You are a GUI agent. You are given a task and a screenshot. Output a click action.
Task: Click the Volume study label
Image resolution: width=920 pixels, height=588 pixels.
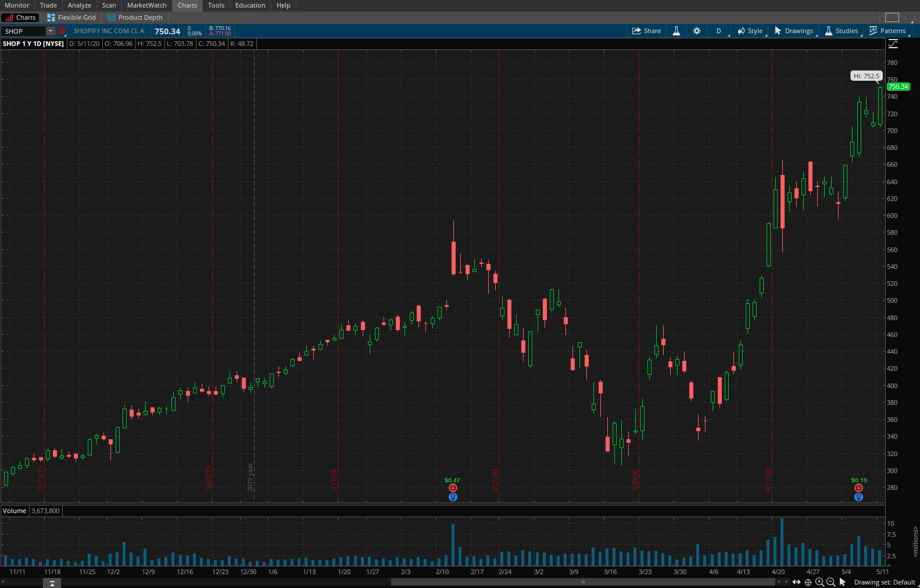(15, 511)
